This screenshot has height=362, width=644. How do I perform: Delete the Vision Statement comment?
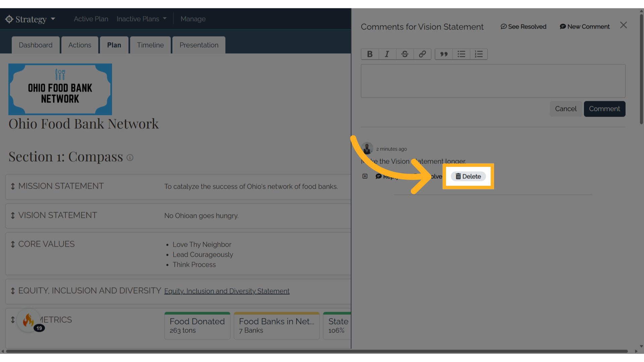tap(468, 176)
